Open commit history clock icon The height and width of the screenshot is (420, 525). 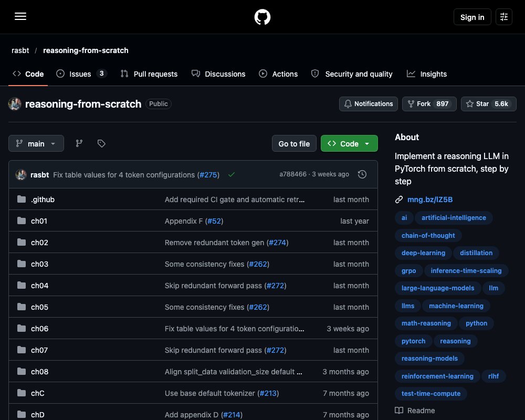coord(362,174)
